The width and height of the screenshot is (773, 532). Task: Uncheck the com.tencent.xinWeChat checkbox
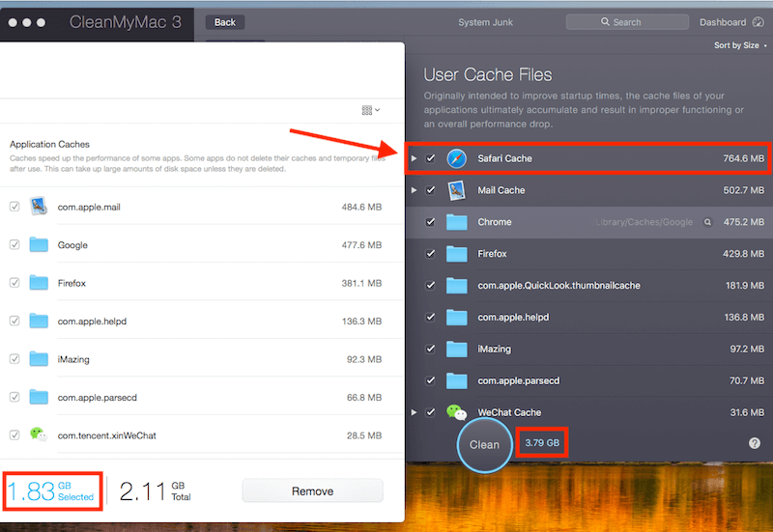(14, 434)
